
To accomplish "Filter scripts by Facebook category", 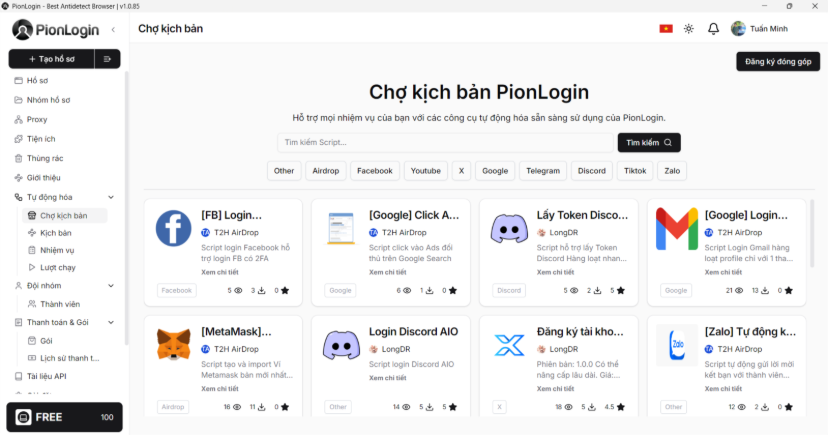I will point(375,171).
